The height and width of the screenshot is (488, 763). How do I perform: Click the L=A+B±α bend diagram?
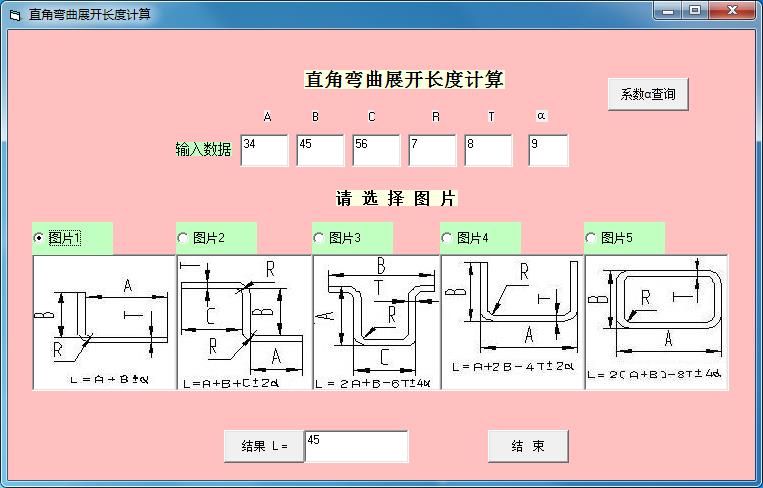[104, 322]
